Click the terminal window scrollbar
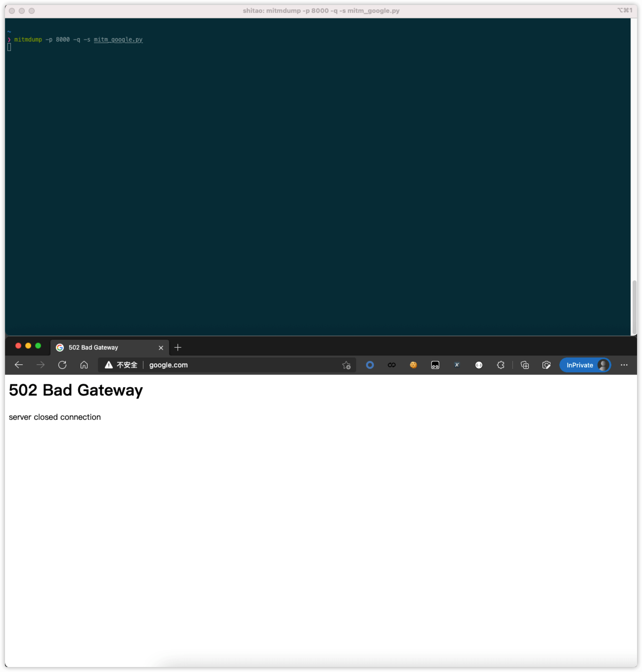This screenshot has width=642, height=672. click(x=634, y=307)
